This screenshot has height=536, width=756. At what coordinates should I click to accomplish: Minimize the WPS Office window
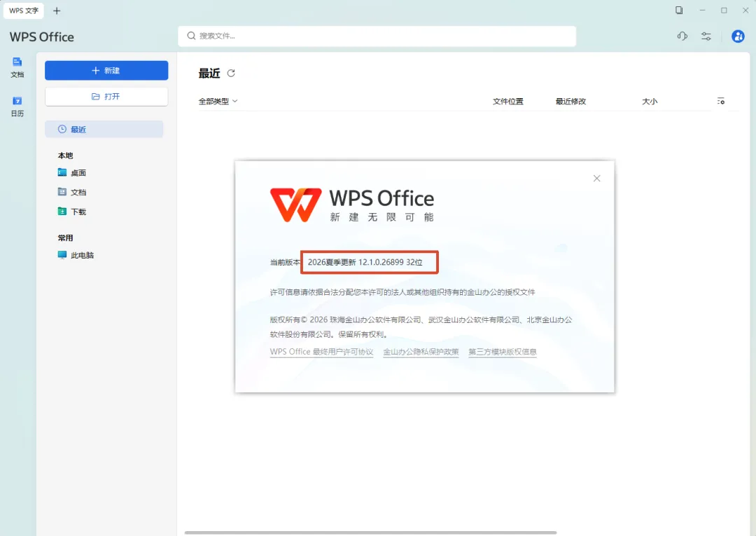(703, 10)
